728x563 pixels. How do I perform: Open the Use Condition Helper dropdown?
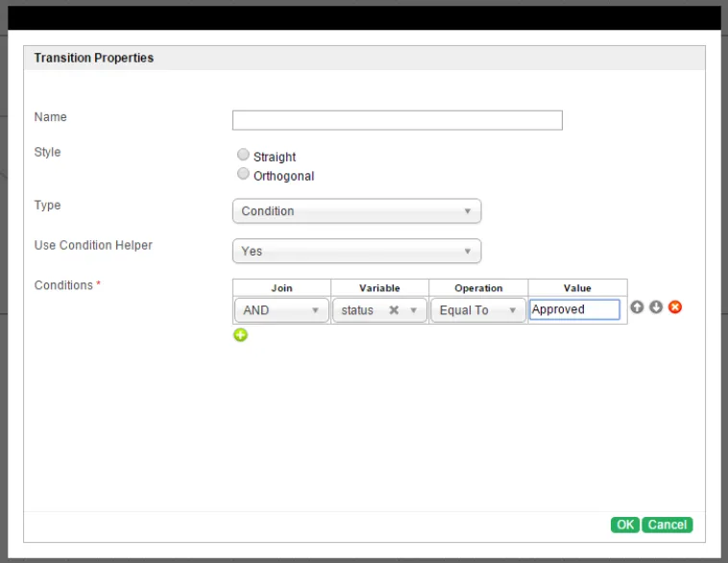356,251
